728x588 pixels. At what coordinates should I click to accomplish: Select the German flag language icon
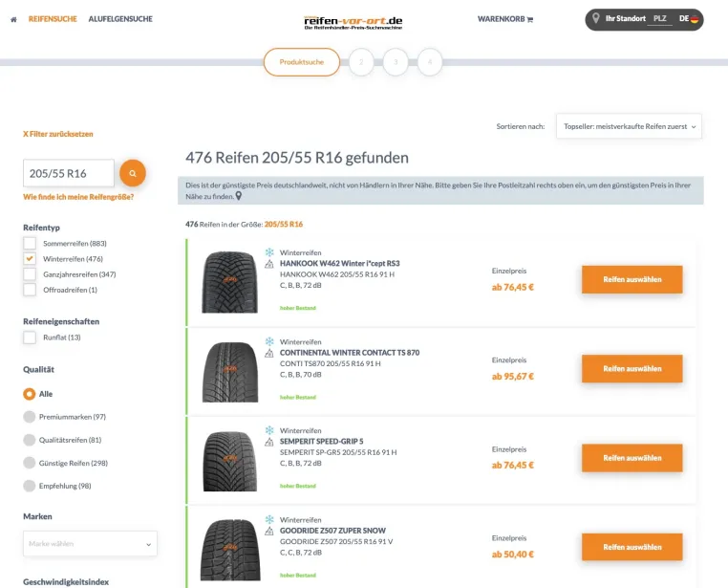point(695,19)
